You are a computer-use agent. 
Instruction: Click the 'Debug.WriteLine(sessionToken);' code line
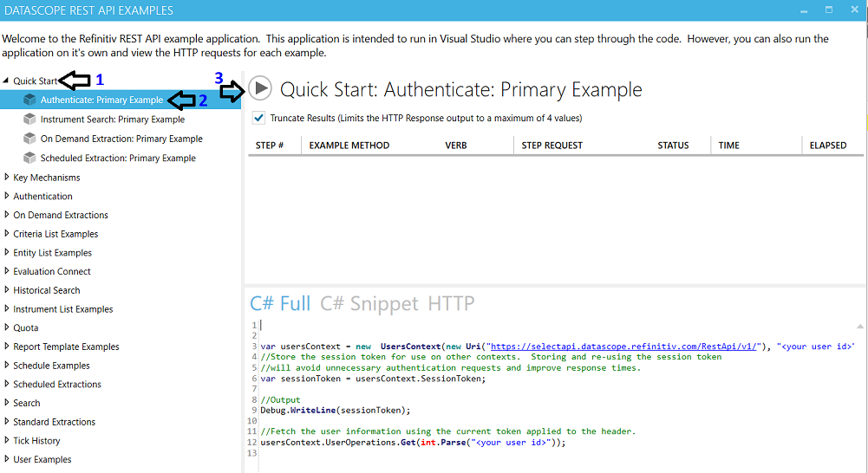click(336, 411)
